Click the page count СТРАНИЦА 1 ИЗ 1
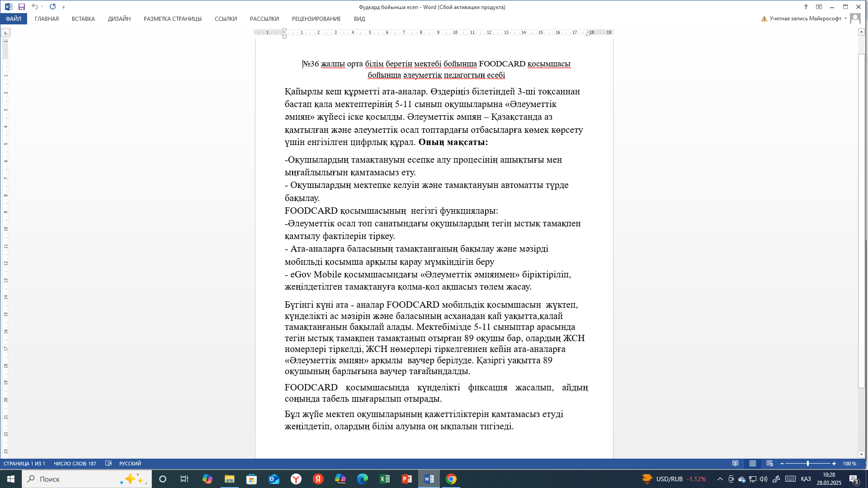This screenshot has width=868, height=488. [x=24, y=464]
